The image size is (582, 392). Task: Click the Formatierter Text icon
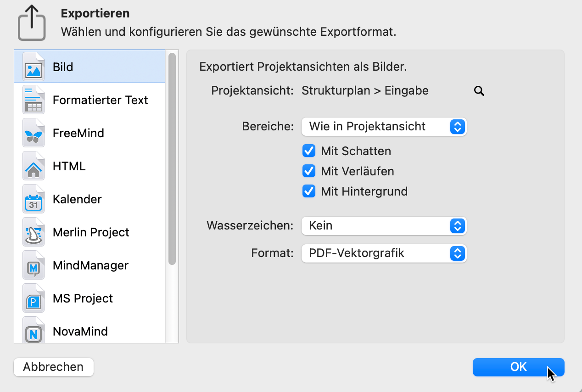click(x=33, y=100)
